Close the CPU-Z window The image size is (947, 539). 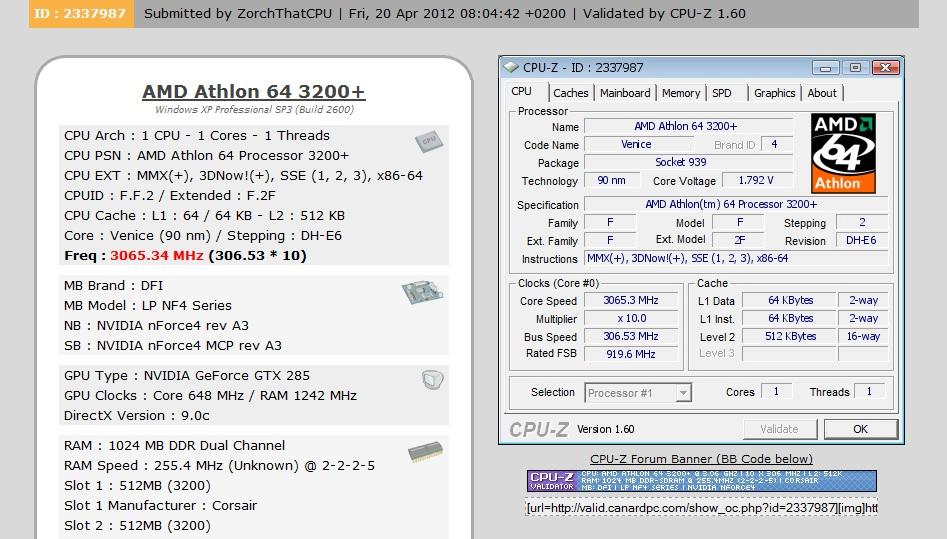(x=885, y=67)
